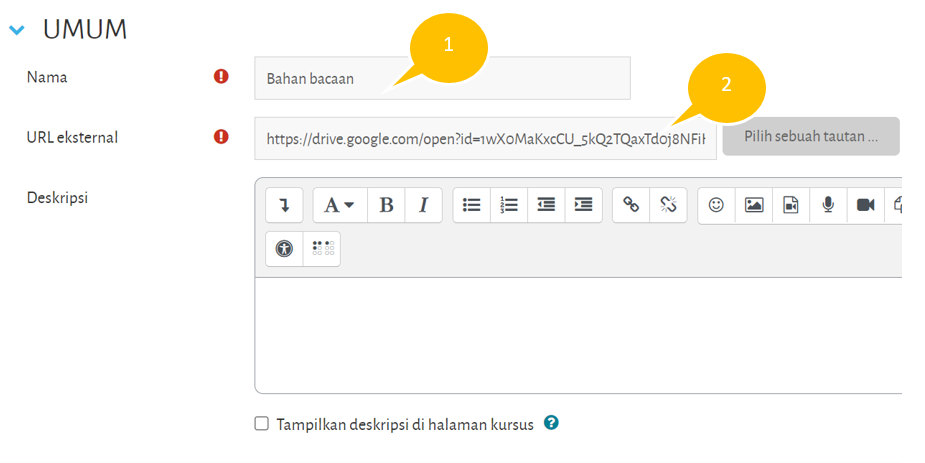Open the emoji picker
Viewport: 925px width, 463px height.
point(716,205)
